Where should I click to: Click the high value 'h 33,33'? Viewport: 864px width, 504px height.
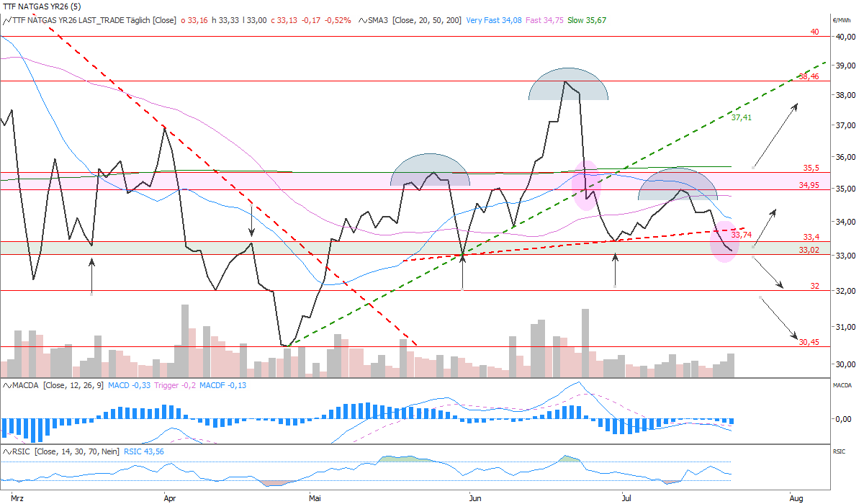pos(227,20)
